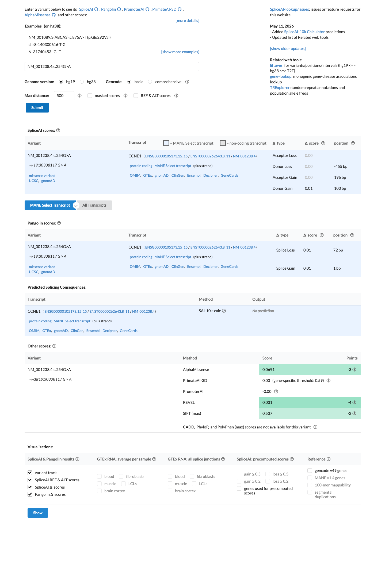The image size is (389, 588).
Task: Open the PrimateAI-3D GitHub icon link
Action: [x=180, y=9]
